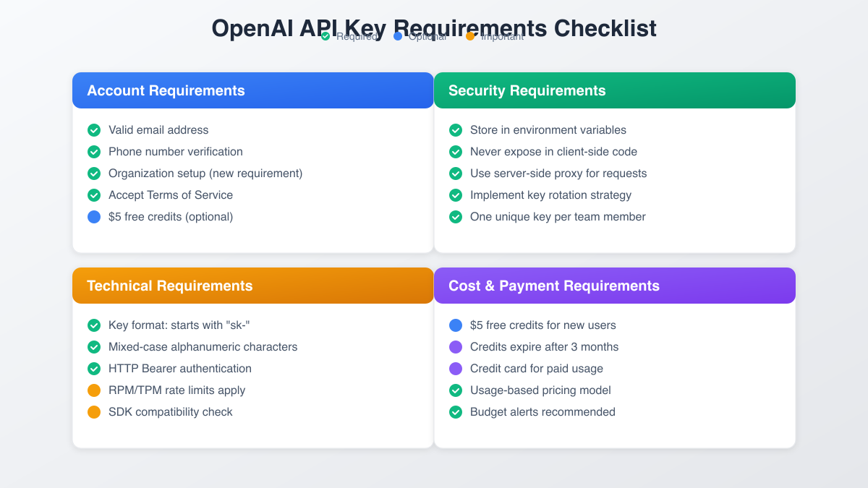Click the purple dot beside Credits expire after 3 months

point(456,347)
